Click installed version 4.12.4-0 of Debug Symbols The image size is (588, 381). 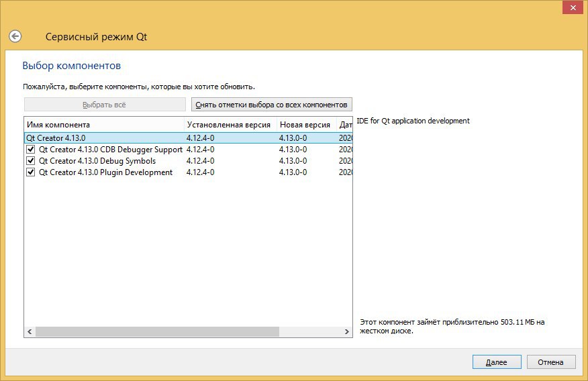200,161
